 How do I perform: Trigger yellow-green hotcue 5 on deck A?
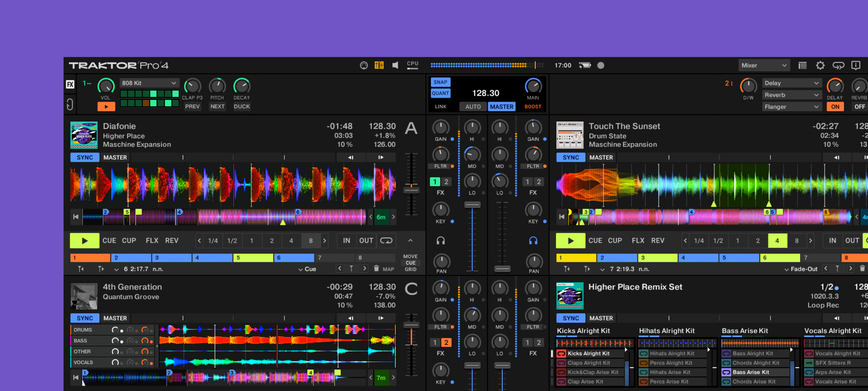pos(253,258)
